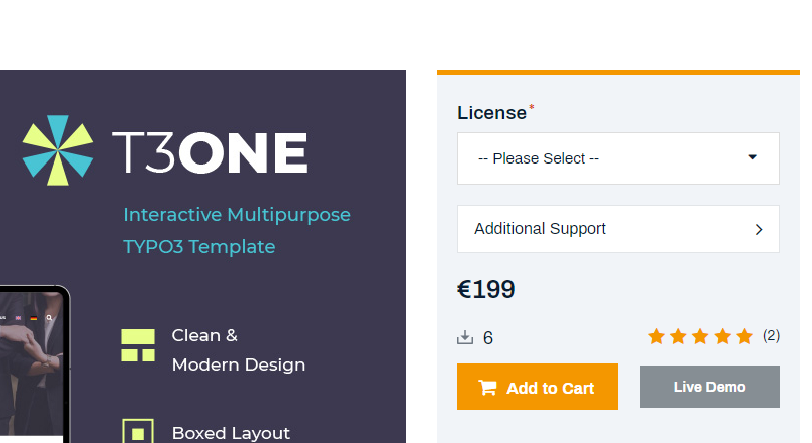The height and width of the screenshot is (443, 812).
Task: Open the Live Demo
Action: click(x=709, y=387)
